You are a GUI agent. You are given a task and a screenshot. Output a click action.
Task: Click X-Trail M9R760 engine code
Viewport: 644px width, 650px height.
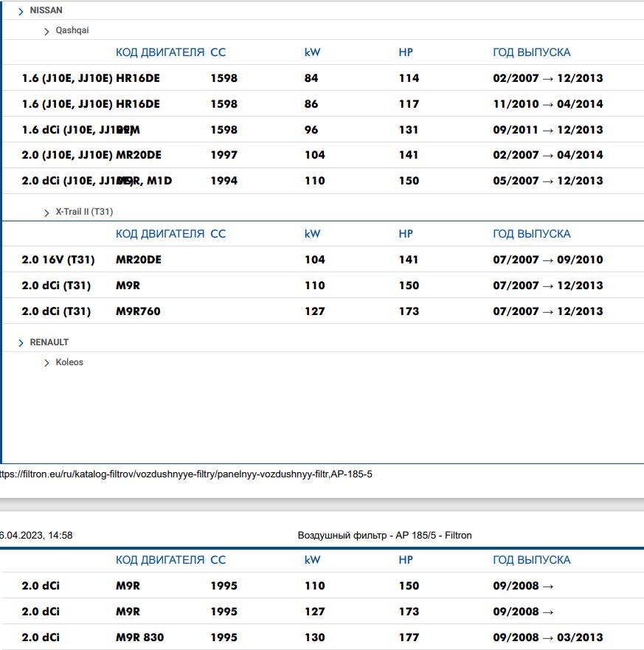pyautogui.click(x=138, y=311)
